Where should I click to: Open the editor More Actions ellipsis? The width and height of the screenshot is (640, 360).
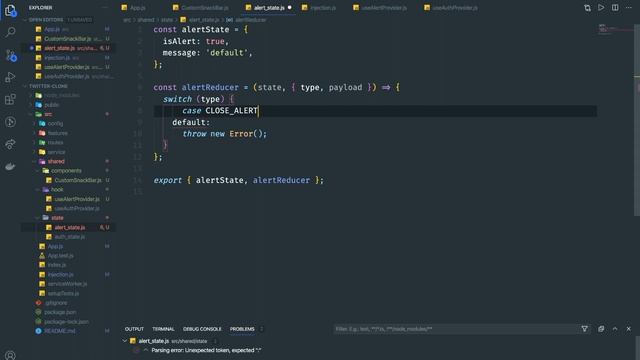click(x=629, y=8)
